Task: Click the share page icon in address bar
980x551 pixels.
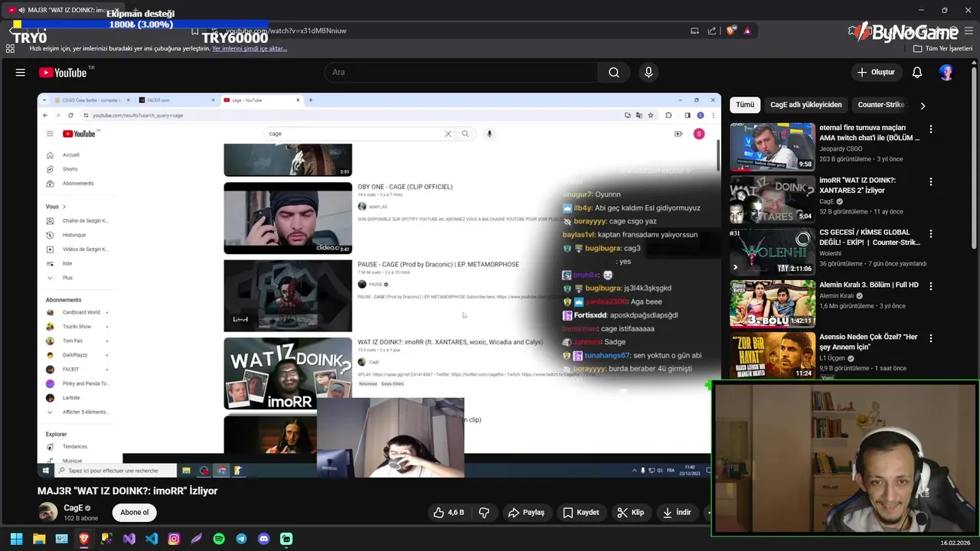Action: click(x=712, y=31)
